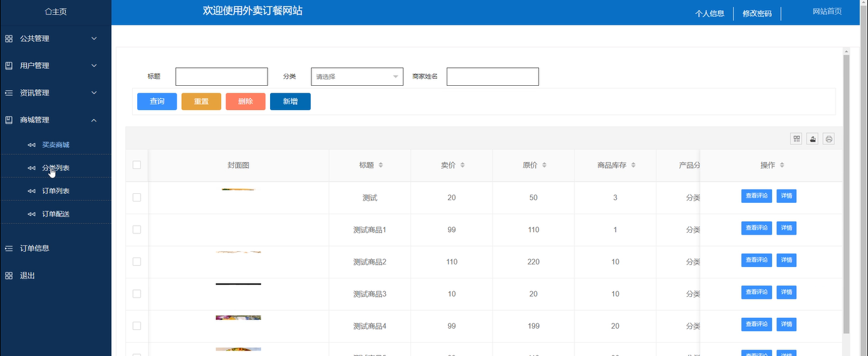Click arrow icon beside 订单配送
Image resolution: width=868 pixels, height=356 pixels.
coord(32,214)
